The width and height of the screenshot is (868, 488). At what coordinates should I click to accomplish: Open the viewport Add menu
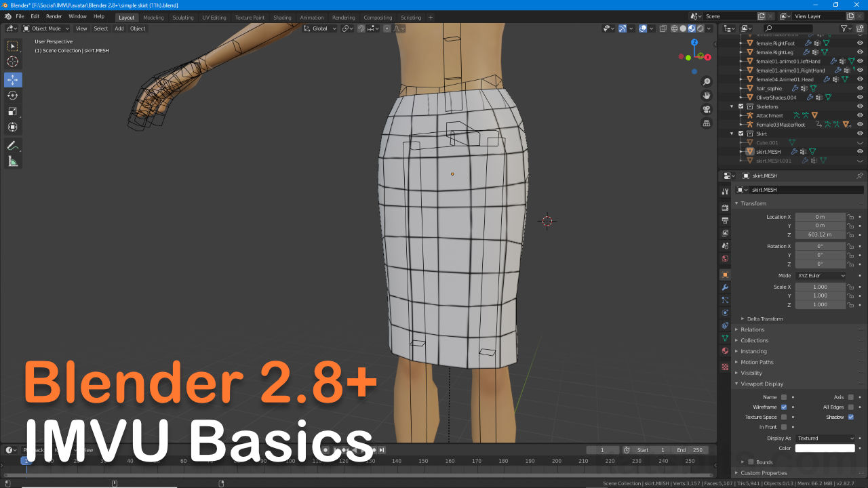[119, 28]
